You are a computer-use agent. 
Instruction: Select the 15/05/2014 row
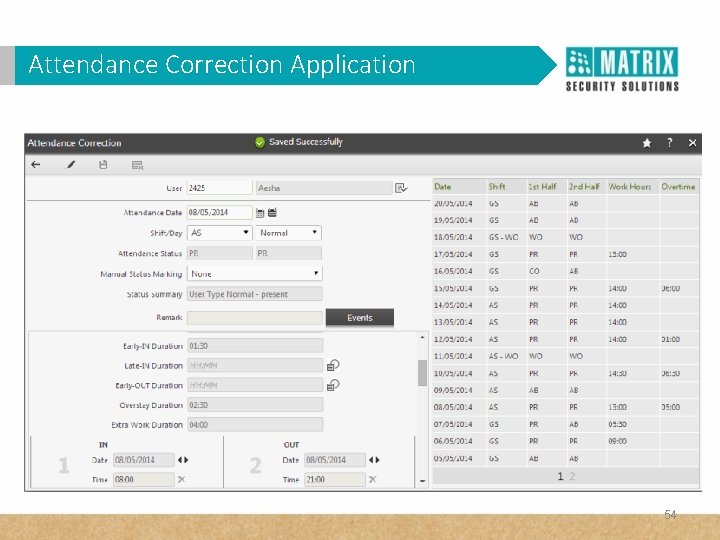566,288
